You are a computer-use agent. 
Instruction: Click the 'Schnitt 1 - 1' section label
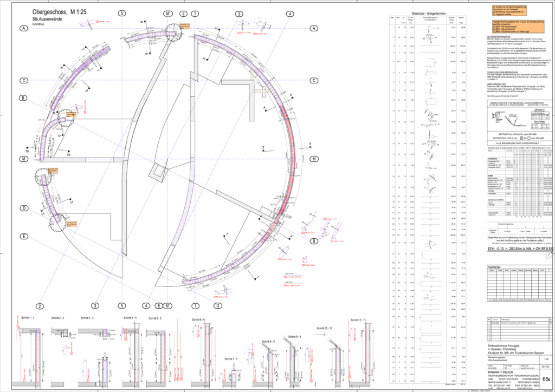(x=28, y=317)
